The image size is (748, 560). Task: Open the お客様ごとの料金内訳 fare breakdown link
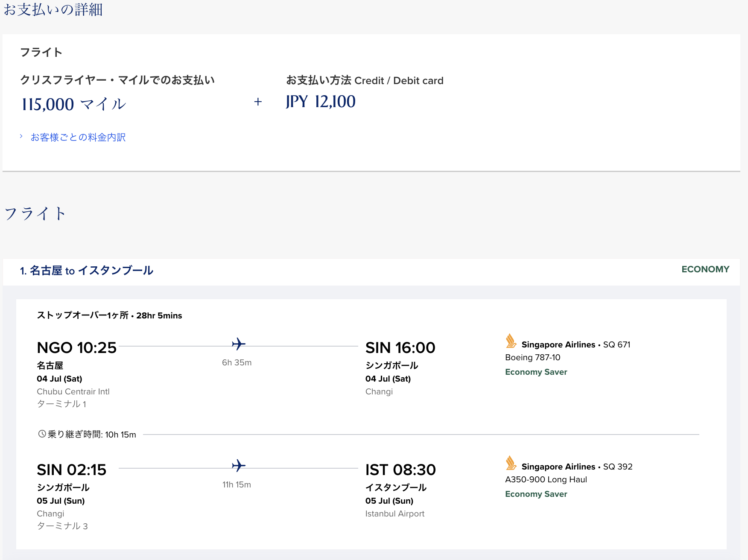pos(78,137)
